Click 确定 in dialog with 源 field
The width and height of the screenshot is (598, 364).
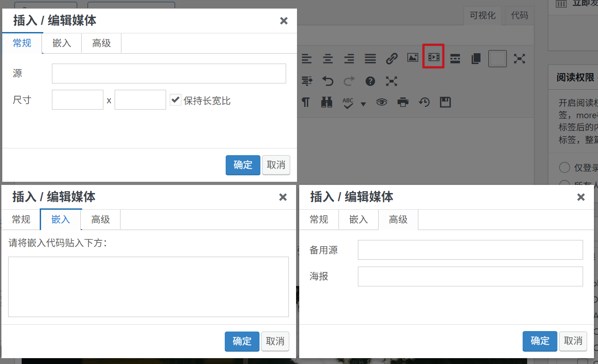pos(243,165)
